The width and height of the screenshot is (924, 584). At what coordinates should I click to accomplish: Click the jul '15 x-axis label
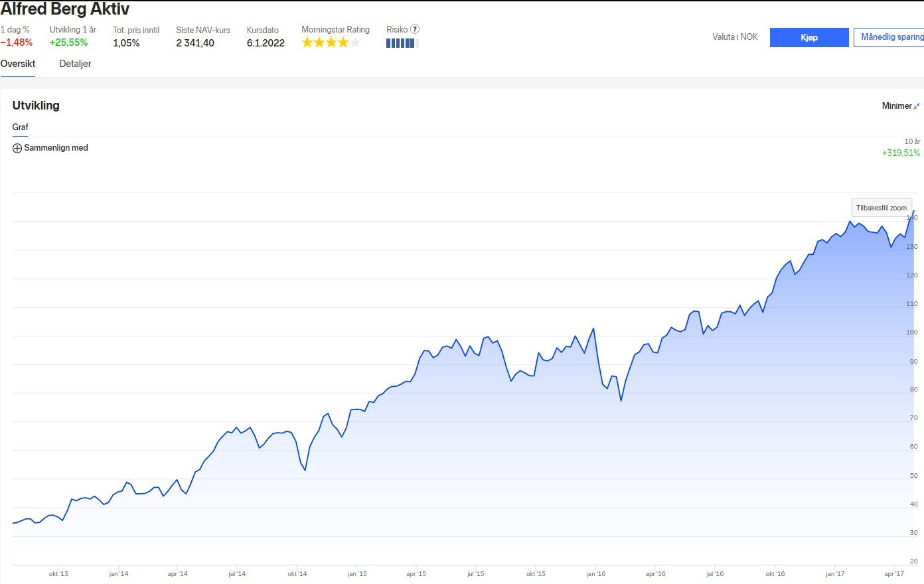[475, 574]
